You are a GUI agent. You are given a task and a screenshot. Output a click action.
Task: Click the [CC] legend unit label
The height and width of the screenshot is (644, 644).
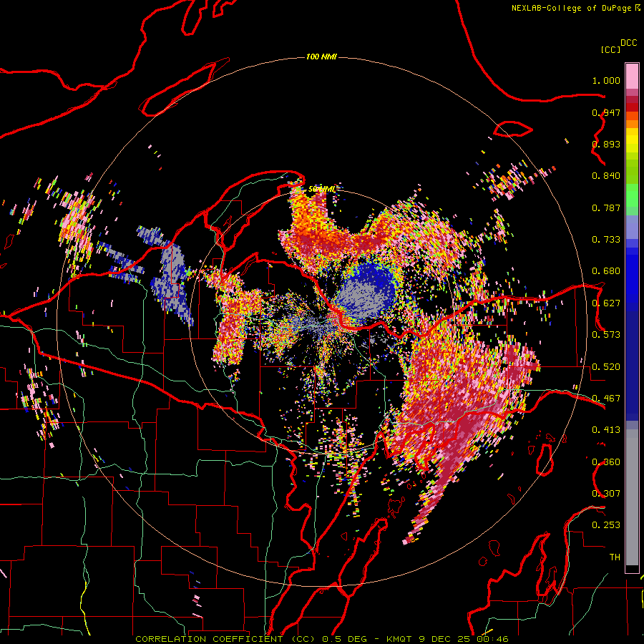pyautogui.click(x=610, y=49)
